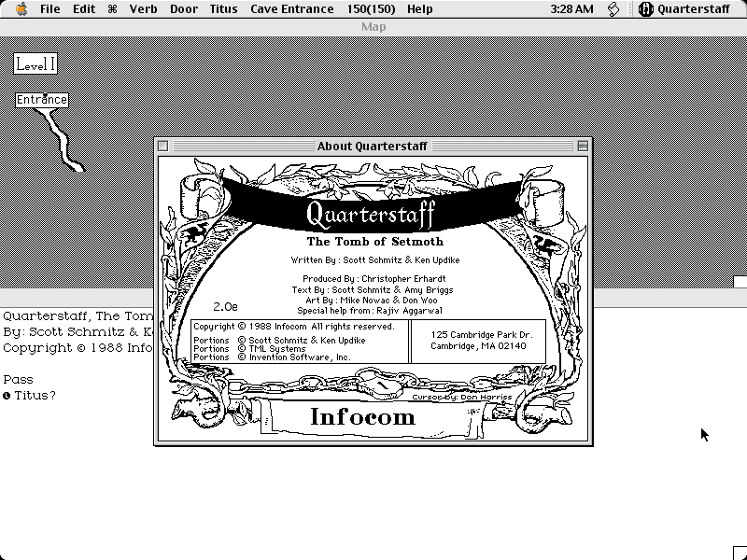This screenshot has width=747, height=560.
Task: Click the Produced By Christopher Erhardt line
Action: pyautogui.click(x=374, y=278)
